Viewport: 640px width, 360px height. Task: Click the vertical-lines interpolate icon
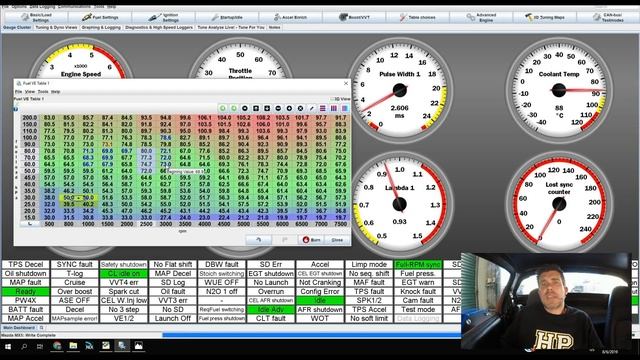(x=333, y=108)
